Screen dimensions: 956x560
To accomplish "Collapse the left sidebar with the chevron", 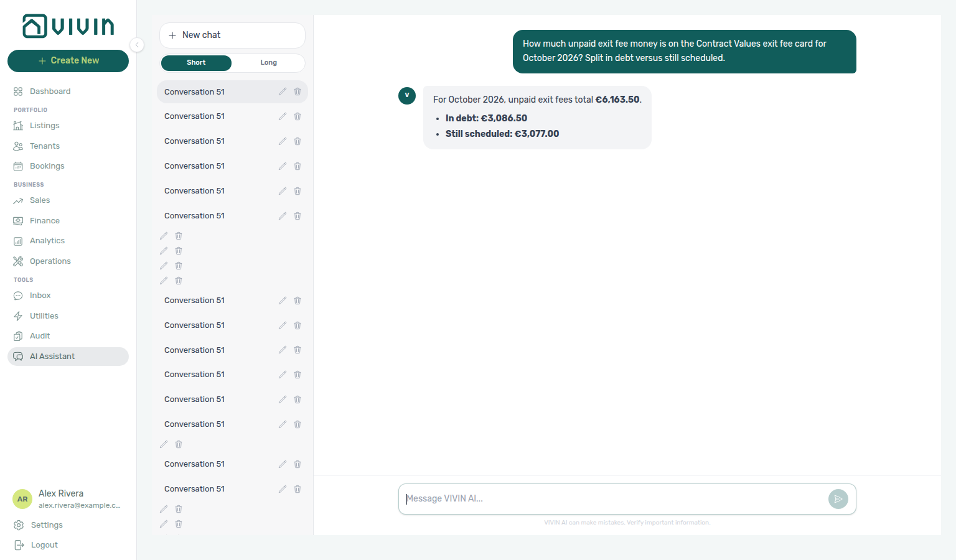I will pyautogui.click(x=137, y=45).
